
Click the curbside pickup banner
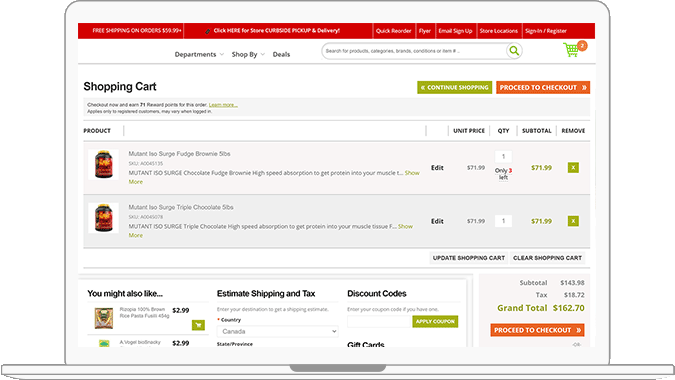coord(277,31)
